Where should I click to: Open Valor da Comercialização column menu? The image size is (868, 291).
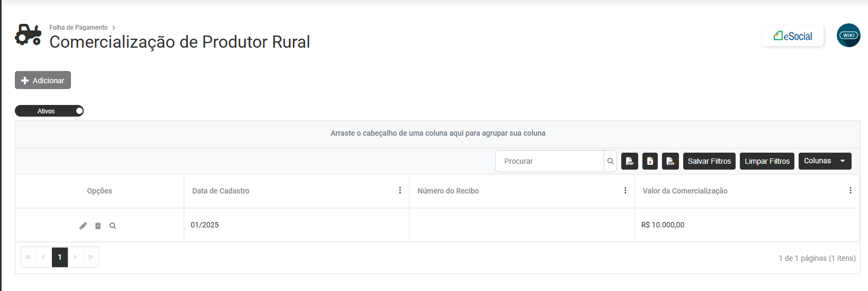pos(850,191)
